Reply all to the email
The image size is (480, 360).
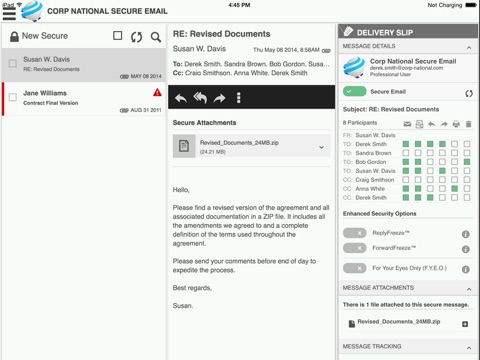200,98
